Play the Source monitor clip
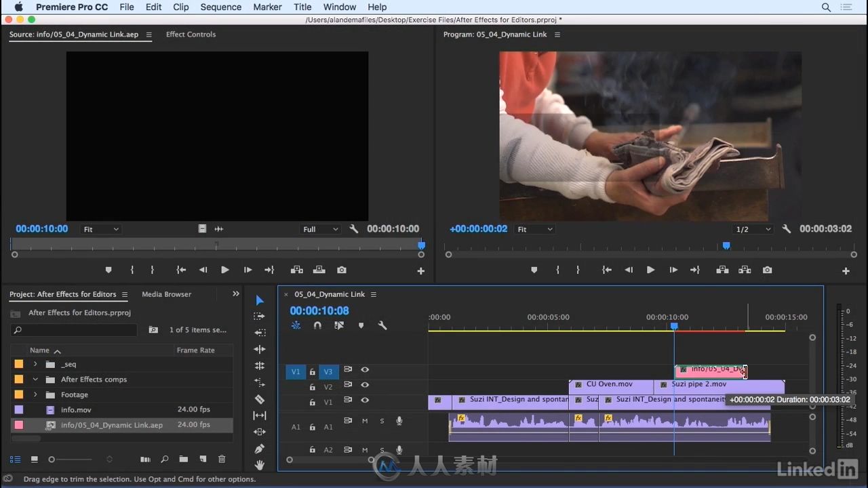The image size is (868, 488). 224,270
